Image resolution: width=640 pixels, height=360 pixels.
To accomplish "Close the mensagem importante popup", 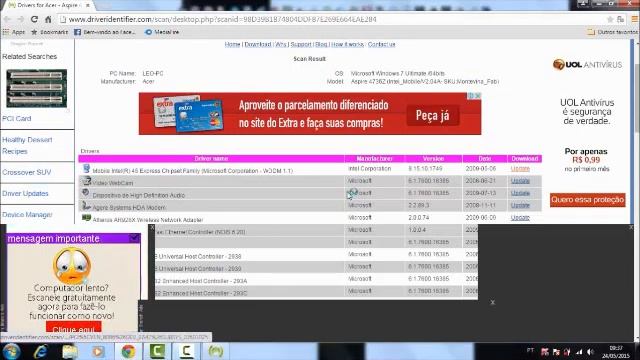I will click(x=134, y=238).
